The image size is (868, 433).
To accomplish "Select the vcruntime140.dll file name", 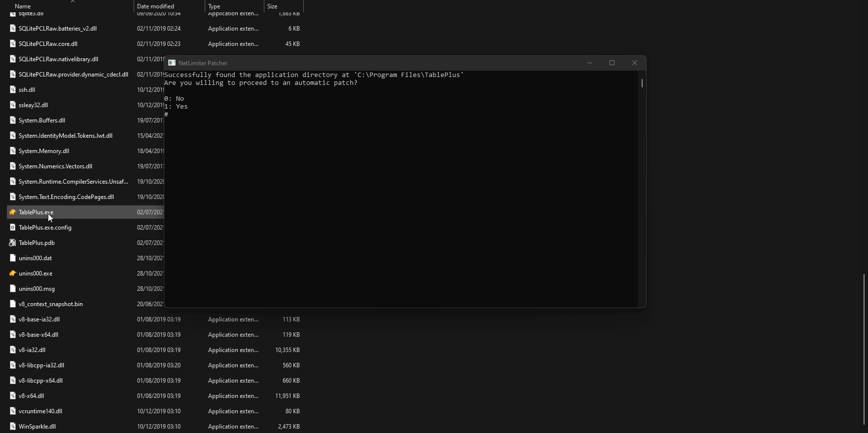I will (x=40, y=411).
